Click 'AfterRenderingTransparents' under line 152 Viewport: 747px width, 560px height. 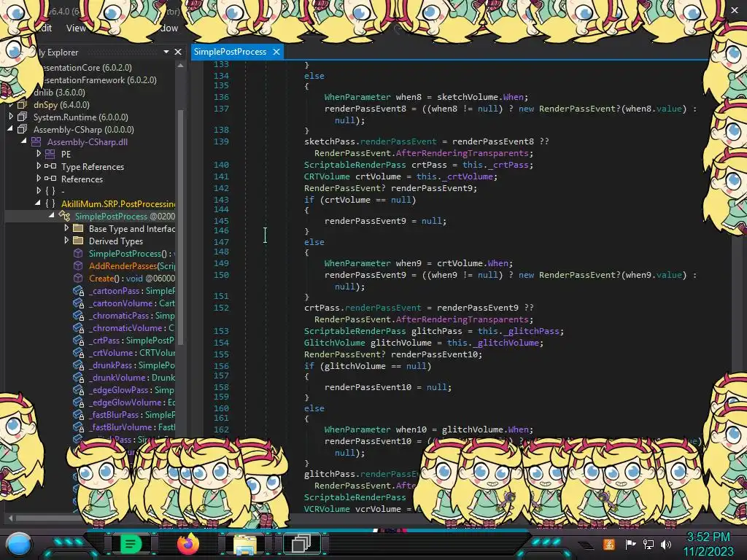pyautogui.click(x=462, y=319)
